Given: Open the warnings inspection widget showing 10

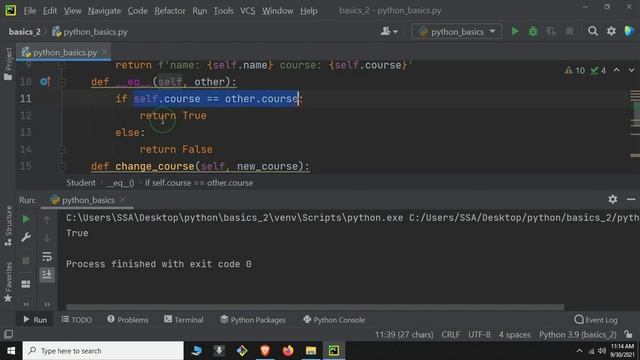Looking at the screenshot, I should click(x=575, y=71).
